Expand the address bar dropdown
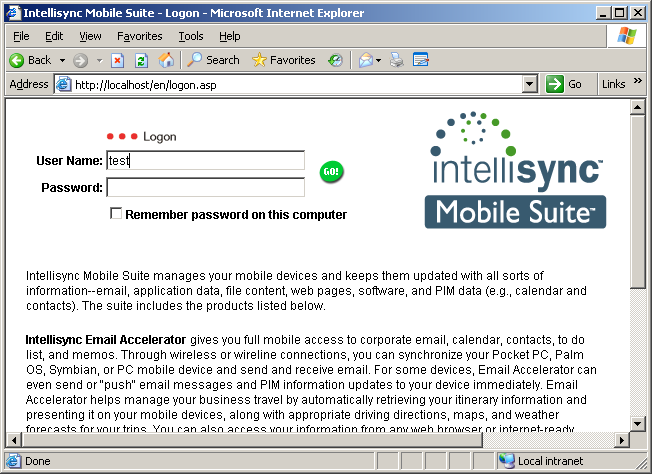 tap(529, 84)
